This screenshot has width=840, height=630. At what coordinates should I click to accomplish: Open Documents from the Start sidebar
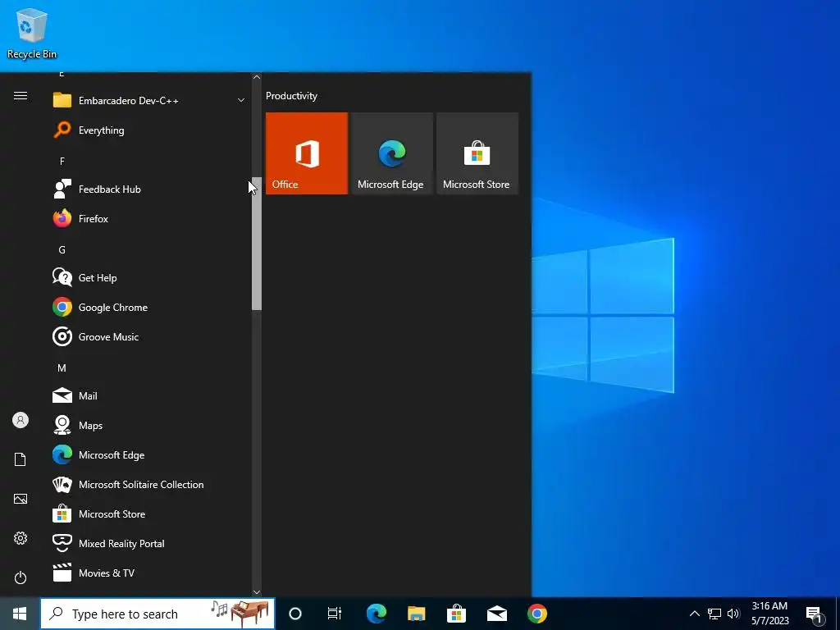tap(21, 459)
